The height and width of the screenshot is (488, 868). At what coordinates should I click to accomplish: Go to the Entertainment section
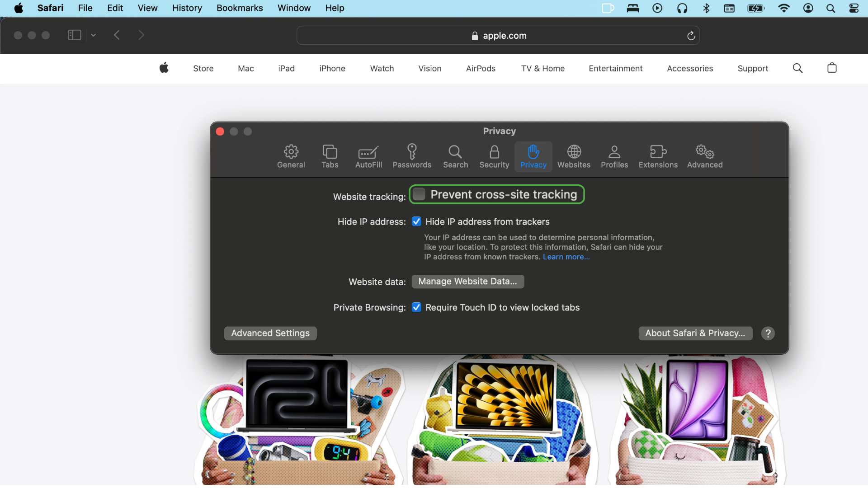[616, 69]
